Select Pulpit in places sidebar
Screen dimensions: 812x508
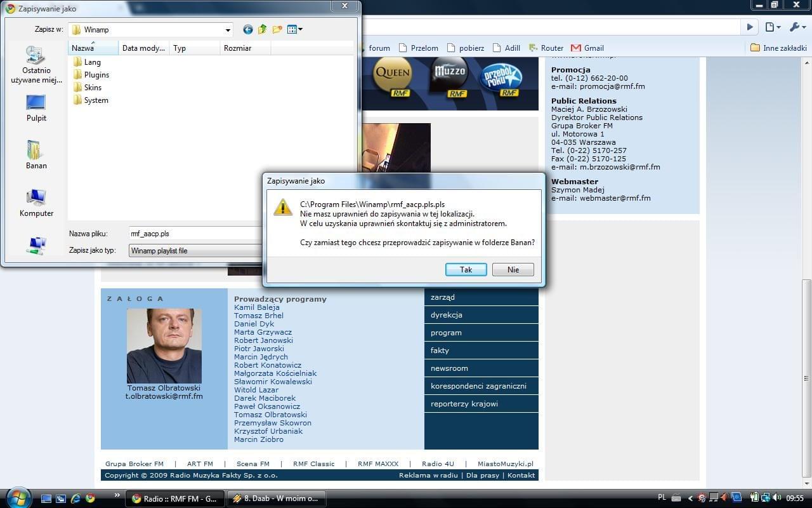pyautogui.click(x=36, y=108)
